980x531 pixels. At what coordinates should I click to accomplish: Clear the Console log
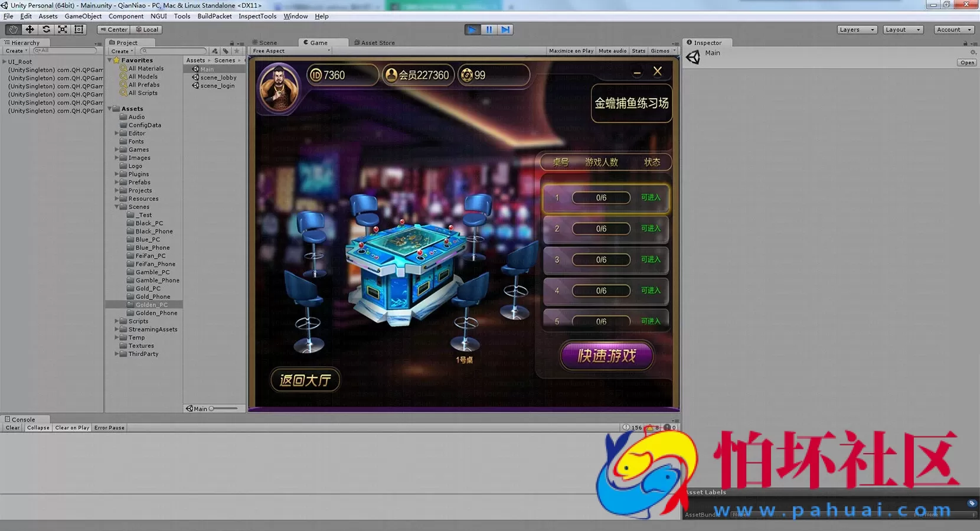(13, 428)
